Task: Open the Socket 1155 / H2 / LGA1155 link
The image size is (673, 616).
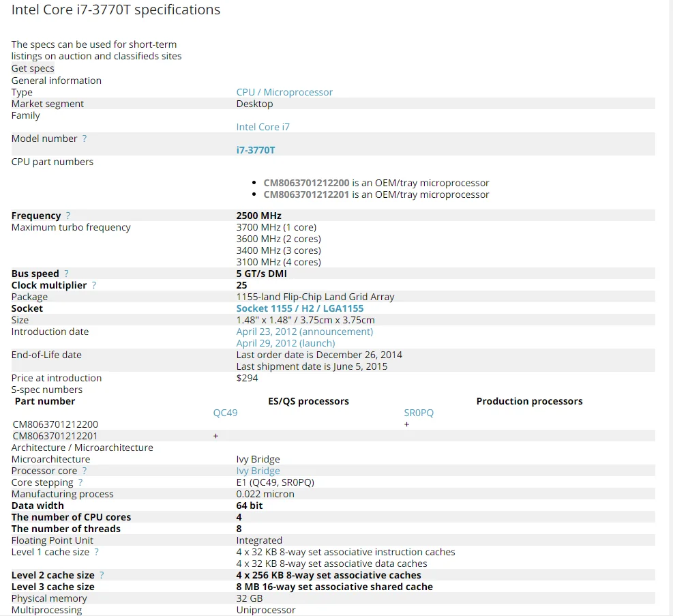Action: pos(299,308)
